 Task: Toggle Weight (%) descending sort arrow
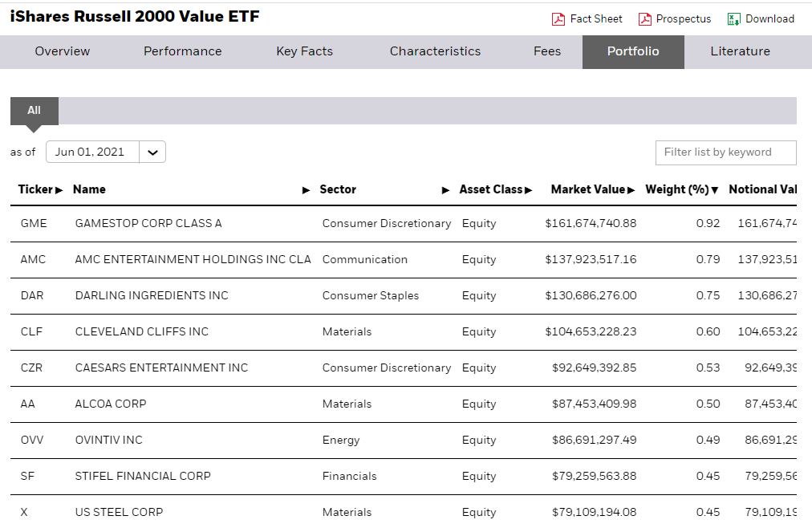715,190
